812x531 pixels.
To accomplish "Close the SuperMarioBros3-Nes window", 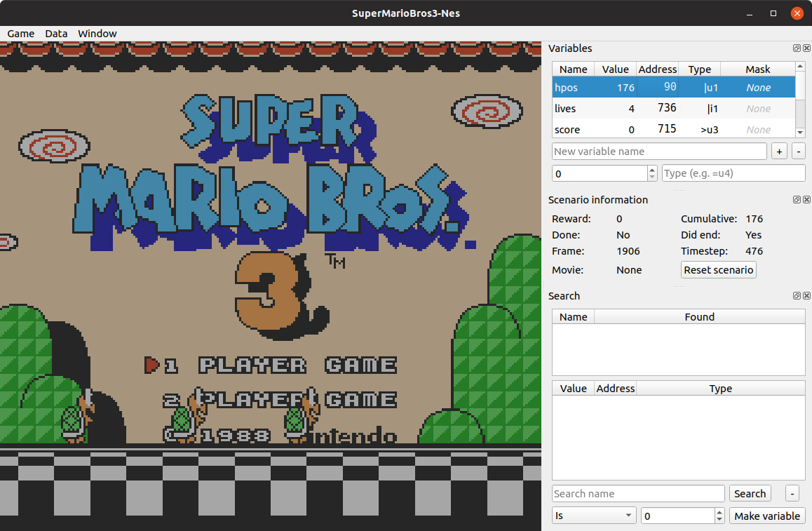I will click(797, 13).
